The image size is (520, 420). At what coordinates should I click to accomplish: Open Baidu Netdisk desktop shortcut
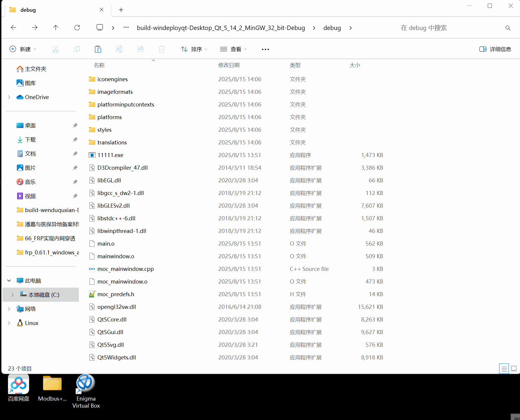tap(19, 388)
